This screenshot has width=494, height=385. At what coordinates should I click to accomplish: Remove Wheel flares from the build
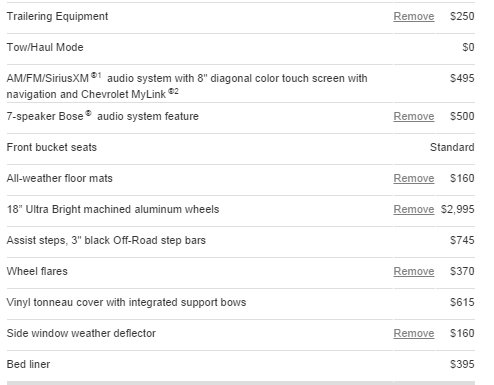(x=414, y=271)
